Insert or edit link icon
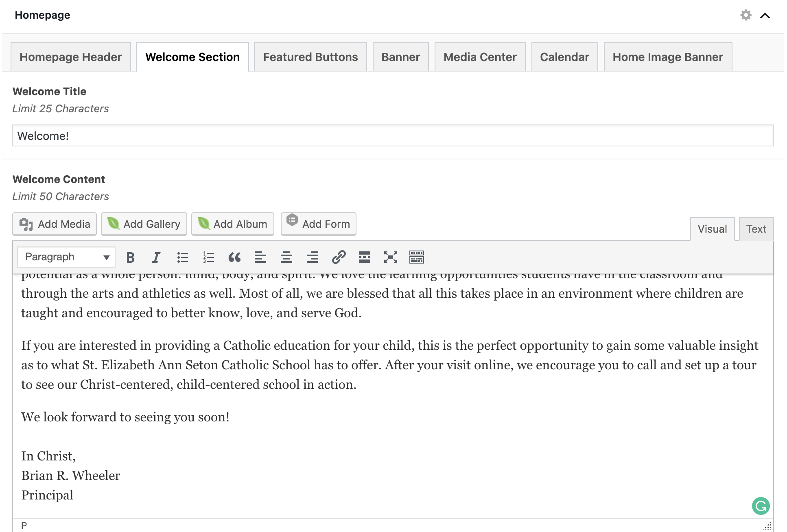787x532 pixels. pyautogui.click(x=339, y=257)
